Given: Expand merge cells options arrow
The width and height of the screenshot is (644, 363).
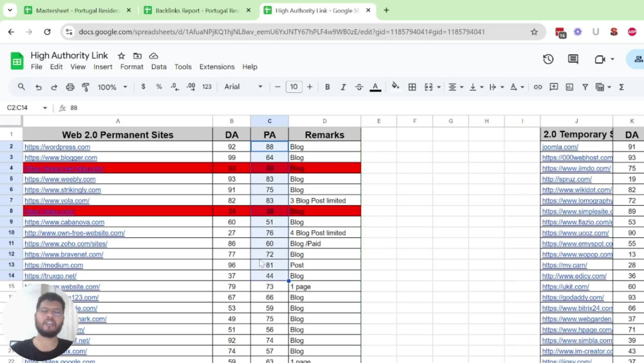Looking at the screenshot, I should pyautogui.click(x=439, y=87).
